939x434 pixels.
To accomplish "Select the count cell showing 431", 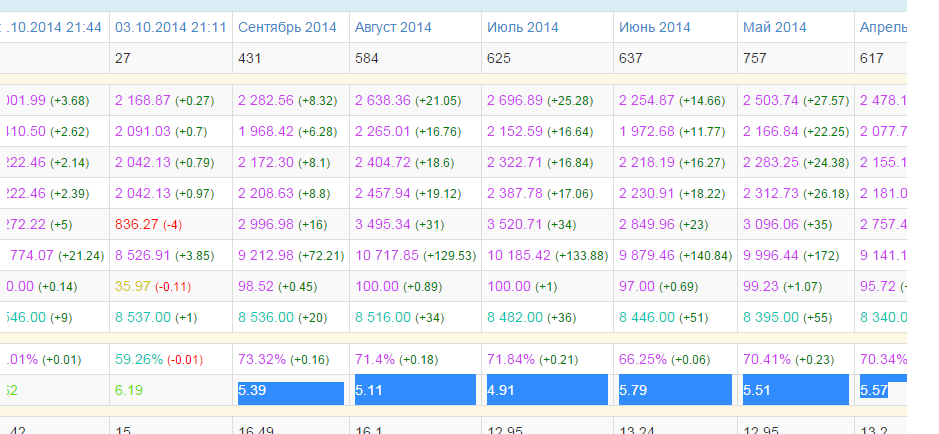I will point(291,58).
